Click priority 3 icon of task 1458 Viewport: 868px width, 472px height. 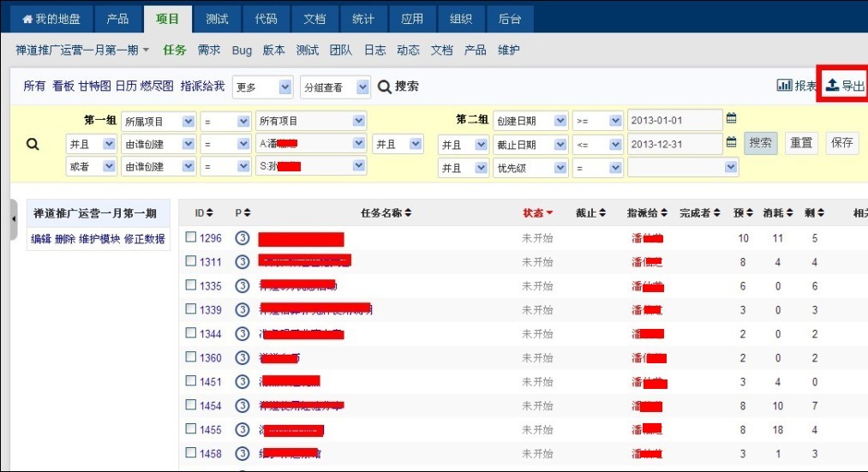(242, 454)
